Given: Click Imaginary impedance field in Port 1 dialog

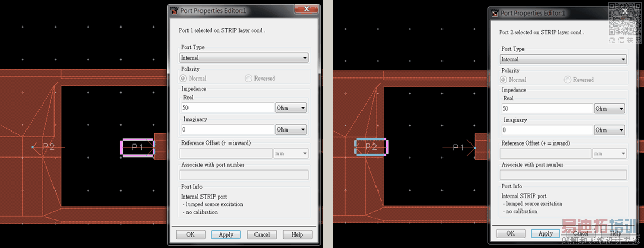Looking at the screenshot, I should 227,129.
